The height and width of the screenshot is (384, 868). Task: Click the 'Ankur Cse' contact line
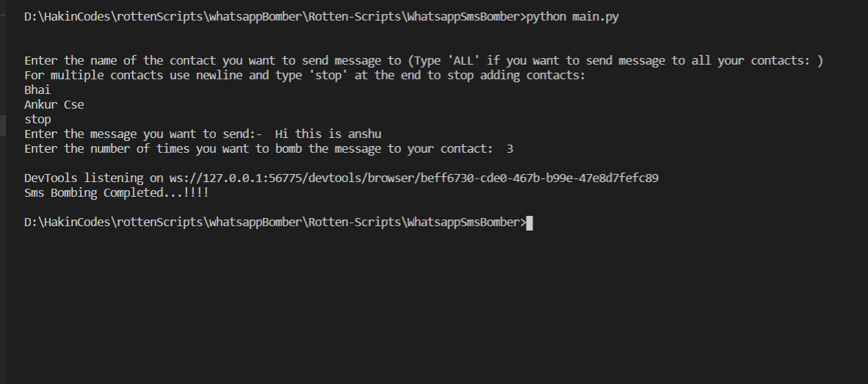click(x=54, y=104)
